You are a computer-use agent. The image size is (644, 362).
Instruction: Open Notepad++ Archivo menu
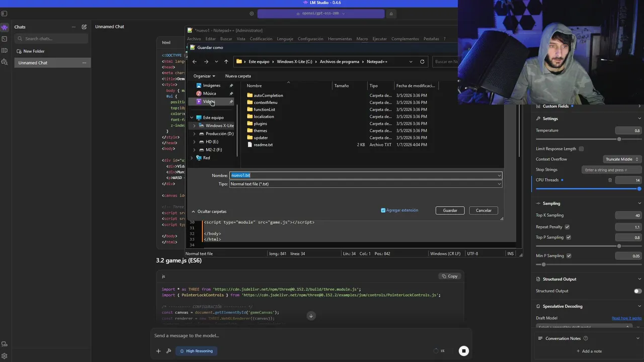coord(194,39)
